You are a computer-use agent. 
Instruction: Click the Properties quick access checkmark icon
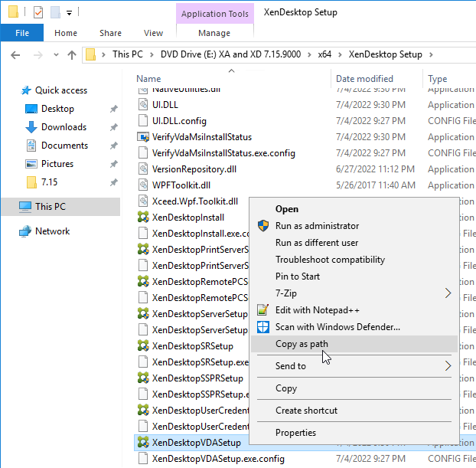[x=38, y=12]
